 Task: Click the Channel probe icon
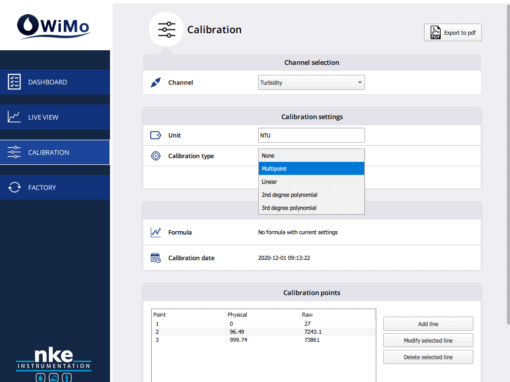(x=155, y=82)
